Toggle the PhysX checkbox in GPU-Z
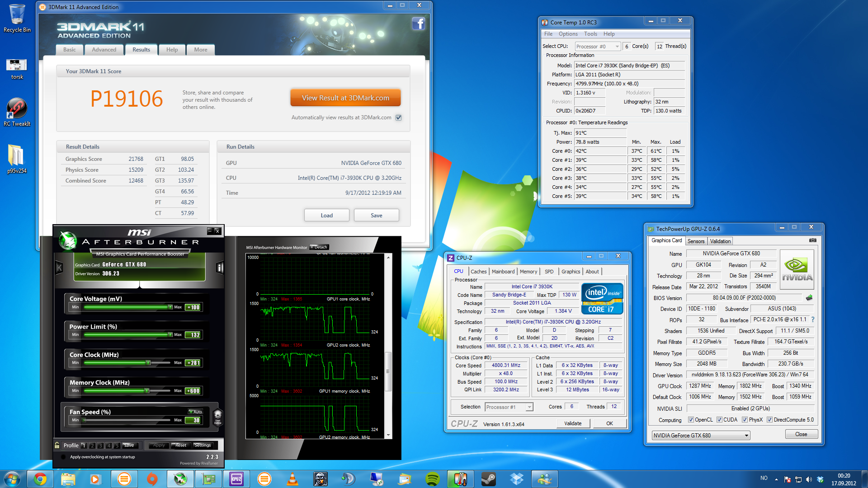This screenshot has height=488, width=868. 744,420
